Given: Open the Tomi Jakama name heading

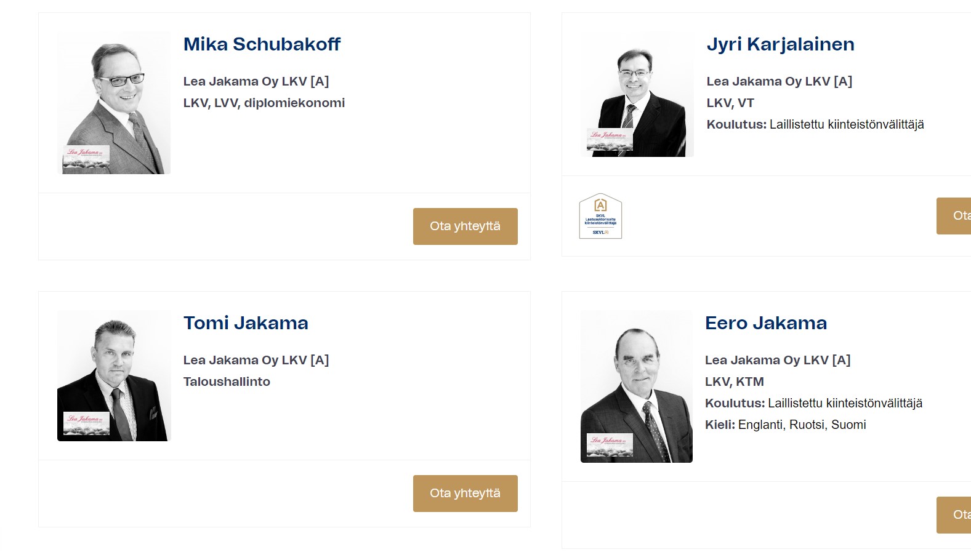Looking at the screenshot, I should (246, 323).
